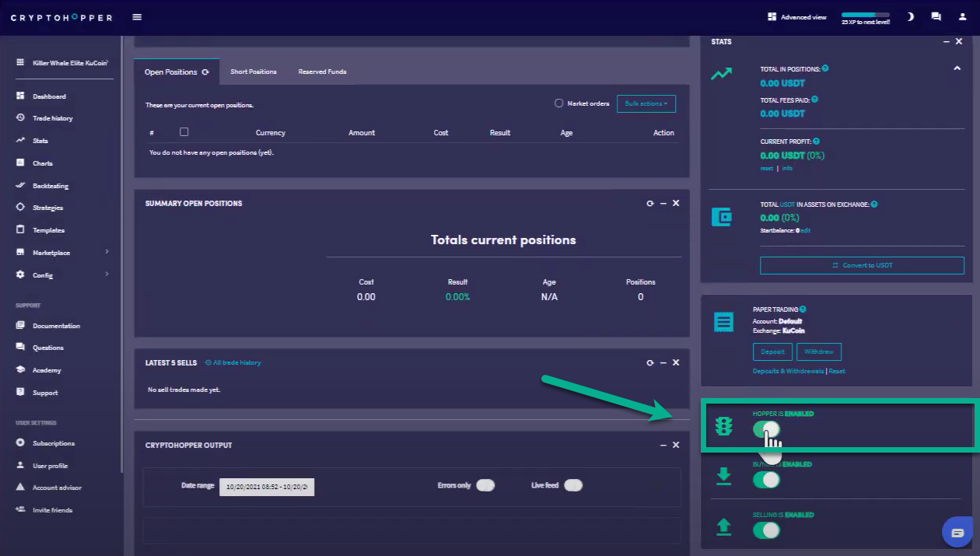Switch to the Reserved Funds tab
Screen dimensions: 980x556
[322, 72]
